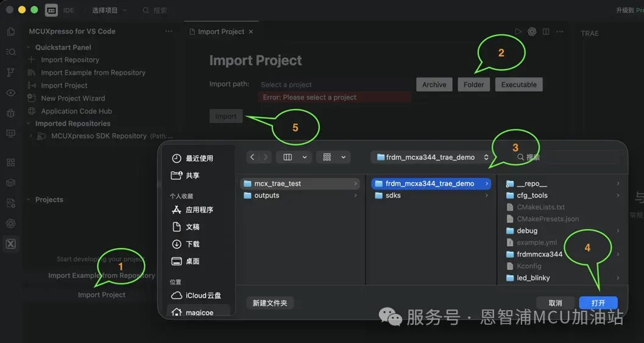This screenshot has width=644, height=343.
Task: Open New Project Wizard
Action: [73, 98]
